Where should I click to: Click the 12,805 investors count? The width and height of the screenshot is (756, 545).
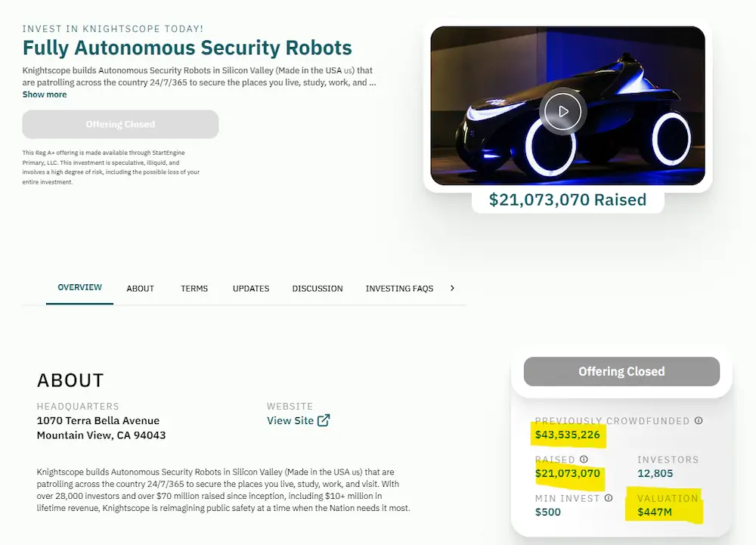click(655, 474)
